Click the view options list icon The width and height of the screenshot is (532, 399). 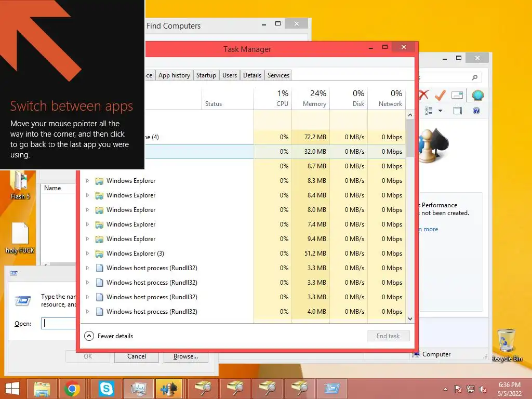pyautogui.click(x=429, y=111)
